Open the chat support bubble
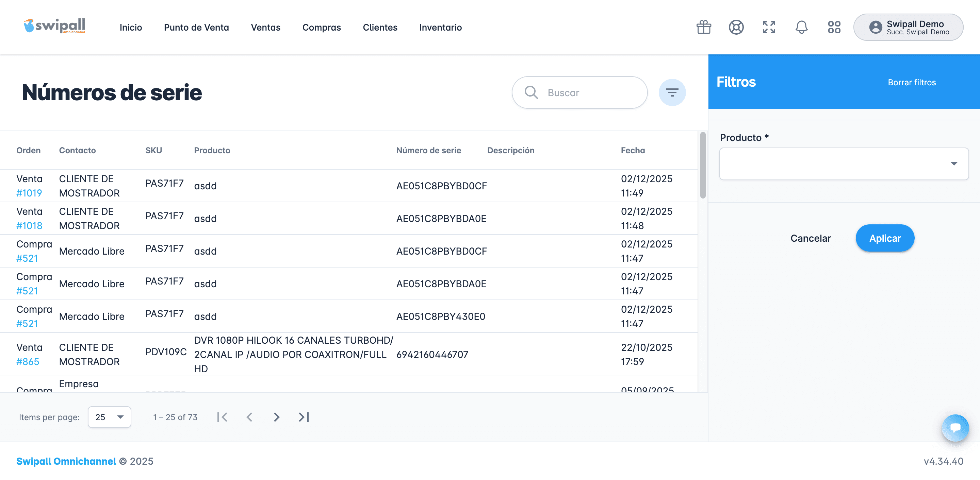The height and width of the screenshot is (480, 980). pyautogui.click(x=955, y=428)
